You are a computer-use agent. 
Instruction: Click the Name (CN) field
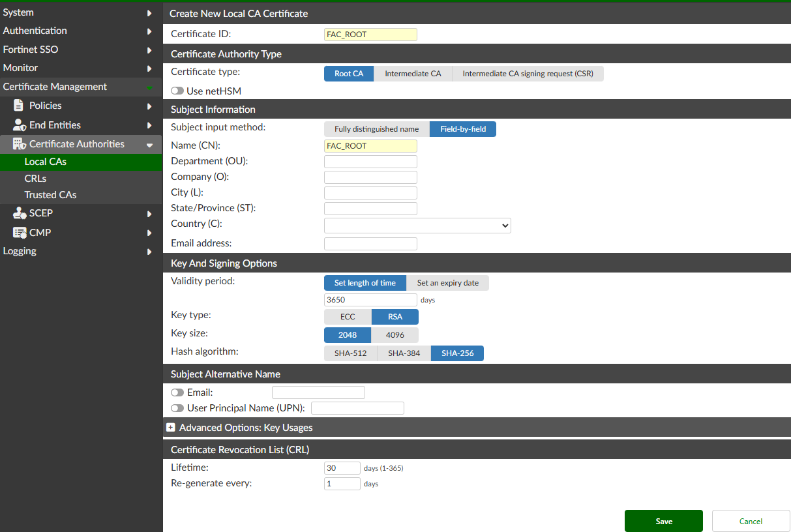370,146
